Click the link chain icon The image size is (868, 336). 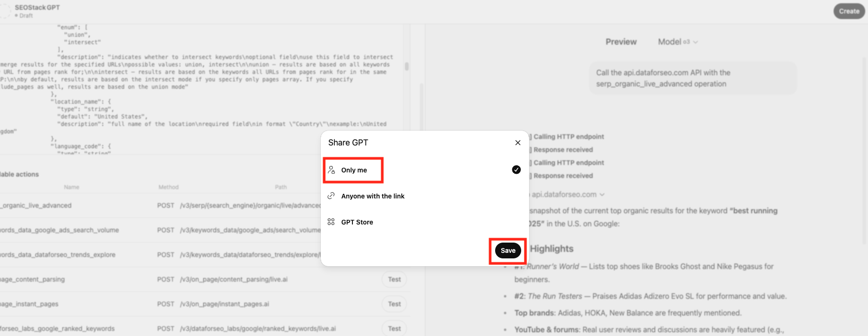click(x=331, y=196)
